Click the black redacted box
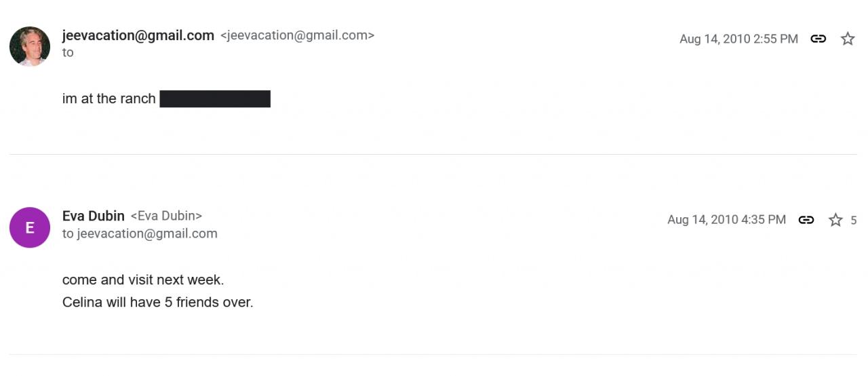868x376 pixels. 215,99
